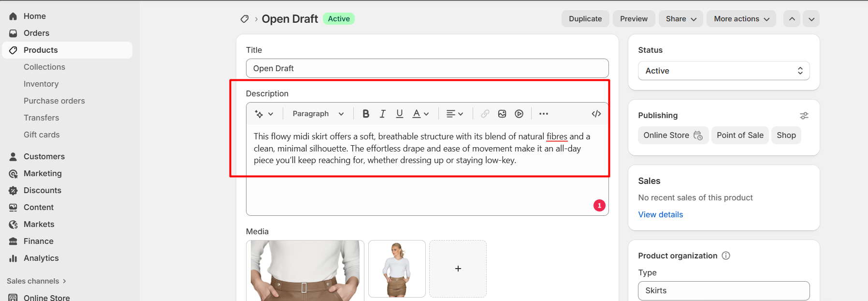Click the product tag breadcrumb icon

pyautogui.click(x=245, y=19)
